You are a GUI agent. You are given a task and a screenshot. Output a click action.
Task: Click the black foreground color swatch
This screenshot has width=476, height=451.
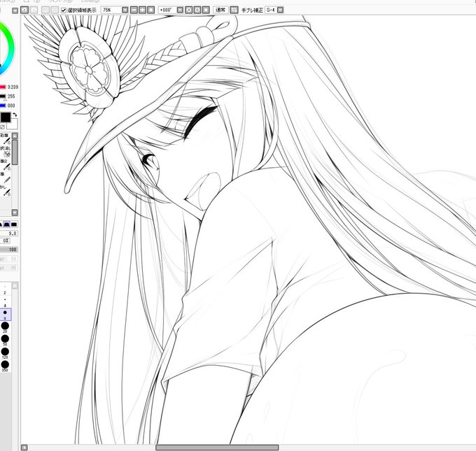tap(6, 117)
